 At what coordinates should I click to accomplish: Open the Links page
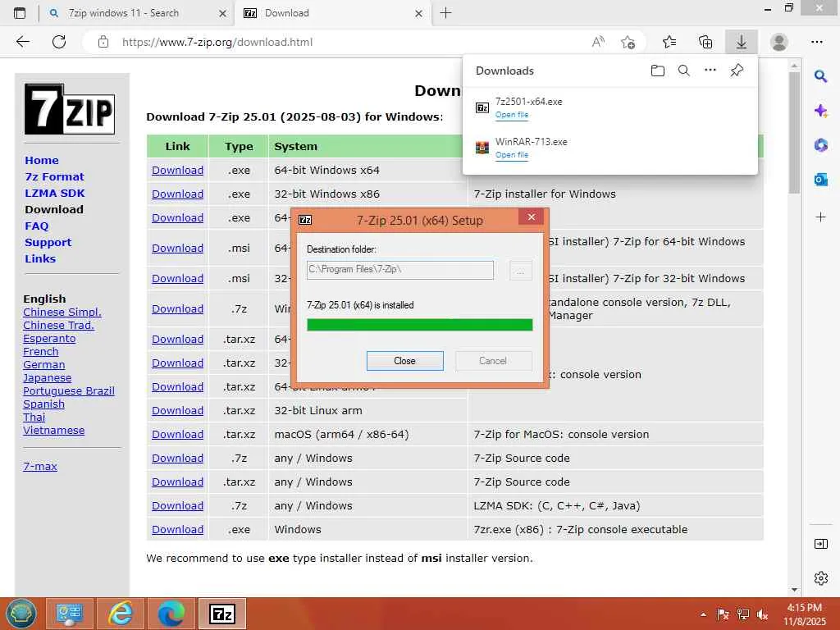pyautogui.click(x=40, y=258)
